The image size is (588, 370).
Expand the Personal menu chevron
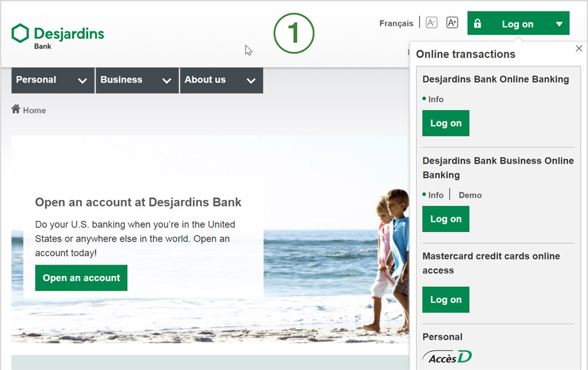tap(82, 81)
